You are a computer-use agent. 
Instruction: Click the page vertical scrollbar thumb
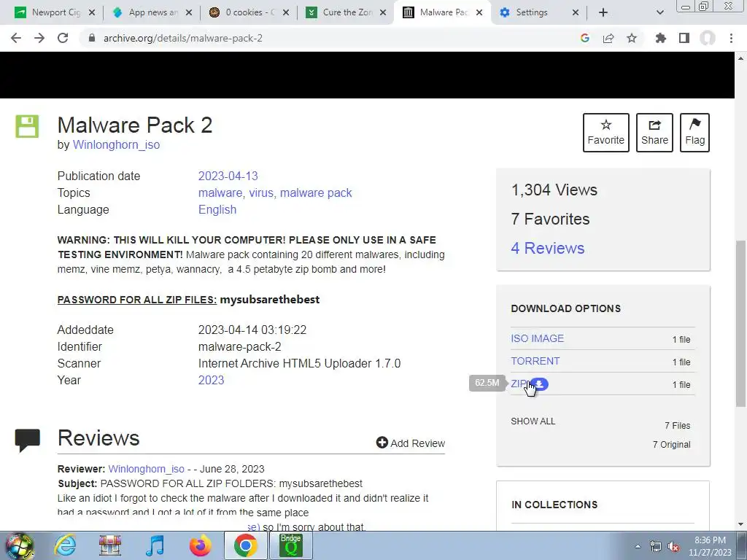click(x=741, y=324)
